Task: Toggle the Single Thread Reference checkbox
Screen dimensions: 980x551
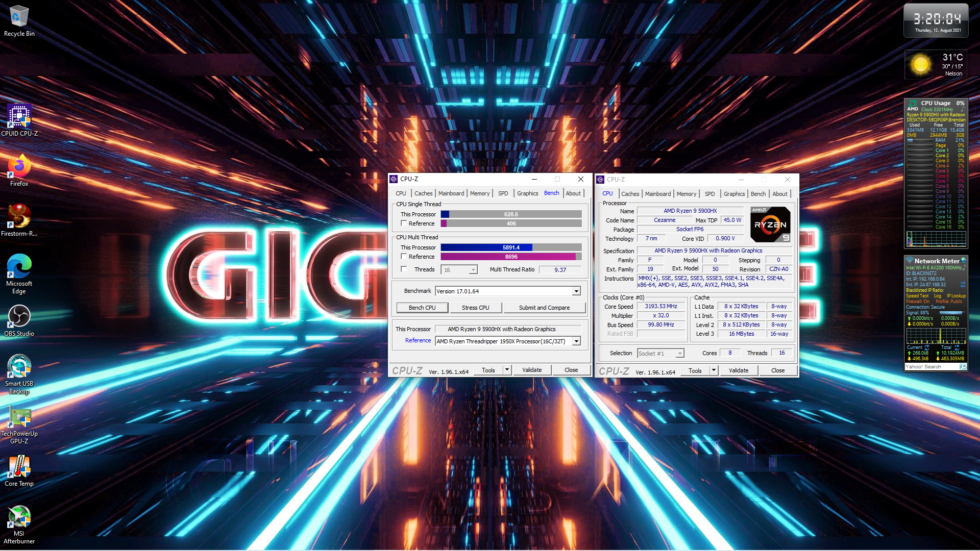Action: [404, 223]
